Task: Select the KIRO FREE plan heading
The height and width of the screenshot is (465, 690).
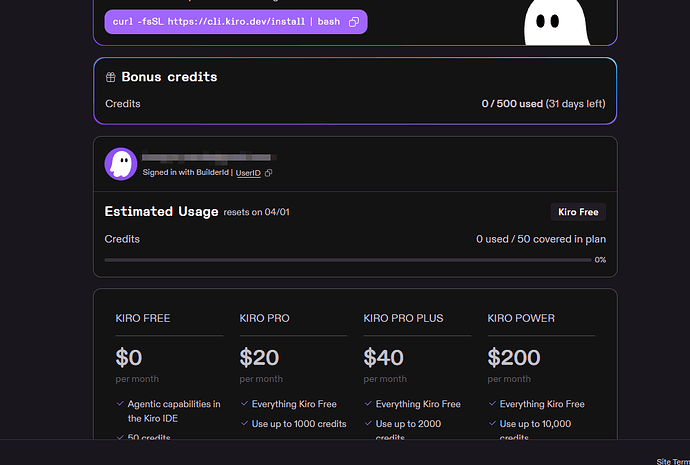Action: point(143,318)
